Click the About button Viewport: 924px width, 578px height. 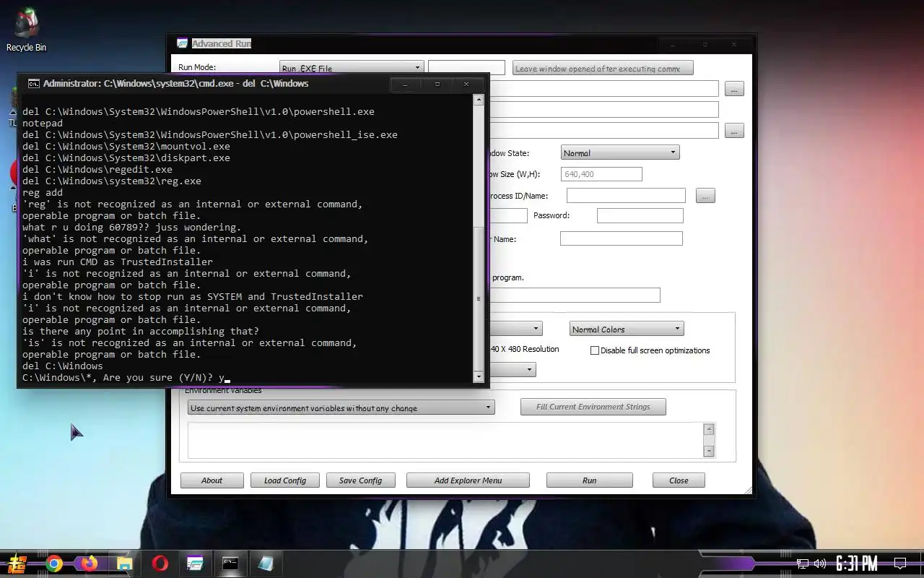pyautogui.click(x=212, y=480)
